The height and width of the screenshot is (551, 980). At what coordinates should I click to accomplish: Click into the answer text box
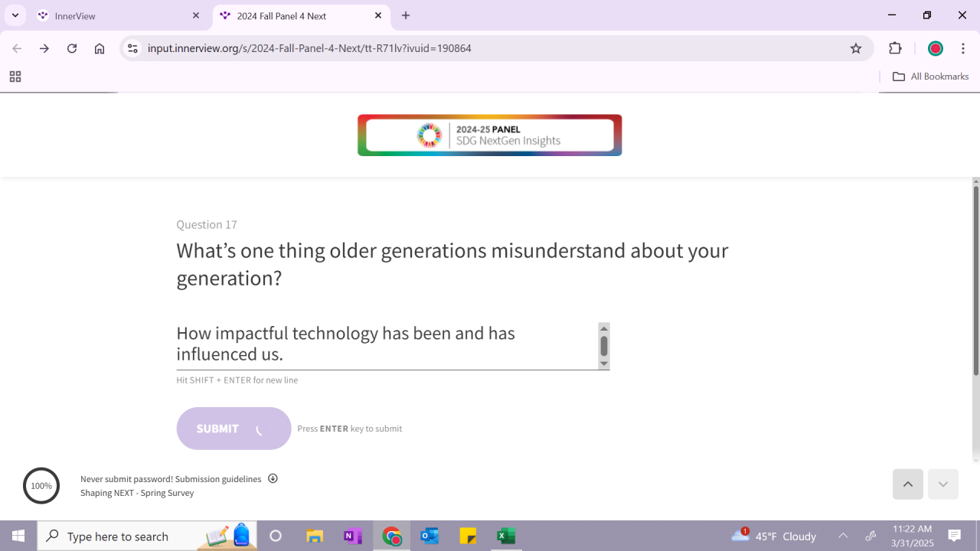tap(387, 344)
